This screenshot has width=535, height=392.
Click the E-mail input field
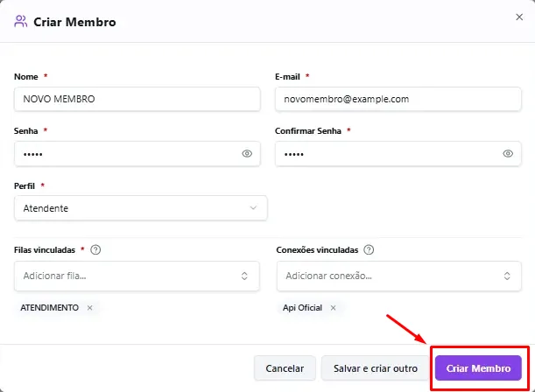click(x=398, y=99)
